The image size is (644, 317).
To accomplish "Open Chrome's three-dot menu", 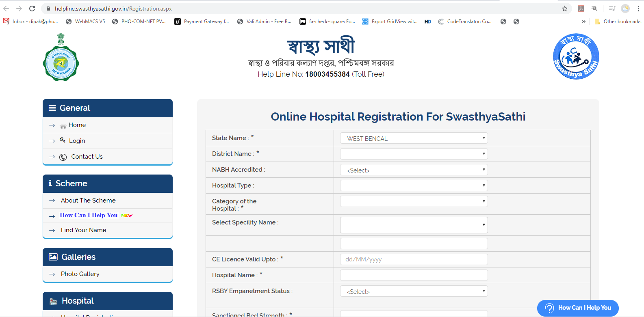I will pyautogui.click(x=638, y=9).
